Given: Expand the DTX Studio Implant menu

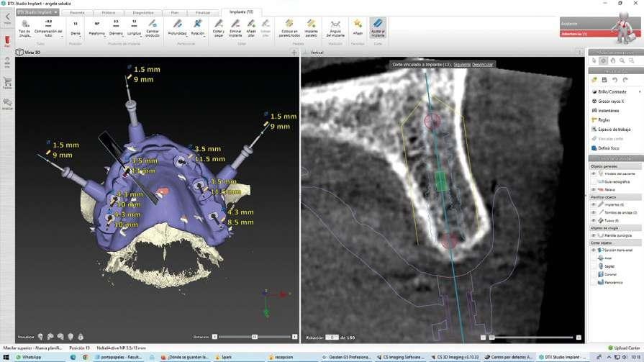Looking at the screenshot, I should point(36,12).
